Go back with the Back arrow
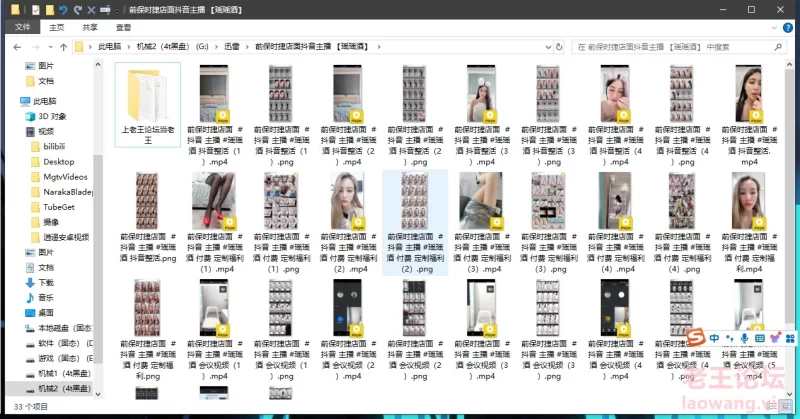This screenshot has height=419, width=800. [x=17, y=47]
